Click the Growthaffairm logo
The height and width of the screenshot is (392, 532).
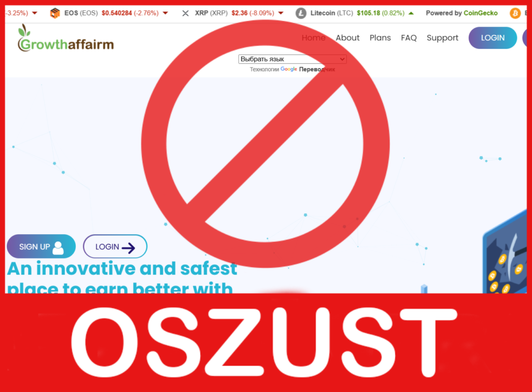coord(65,38)
